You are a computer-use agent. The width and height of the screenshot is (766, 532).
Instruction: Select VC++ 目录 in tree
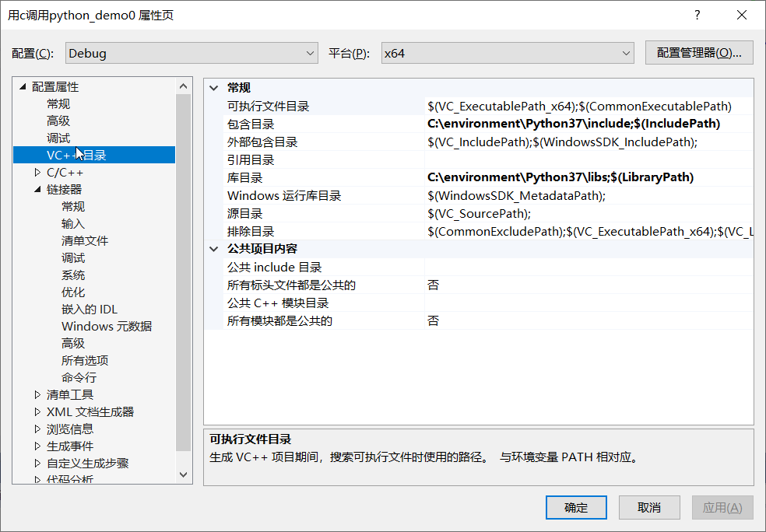[76, 156]
